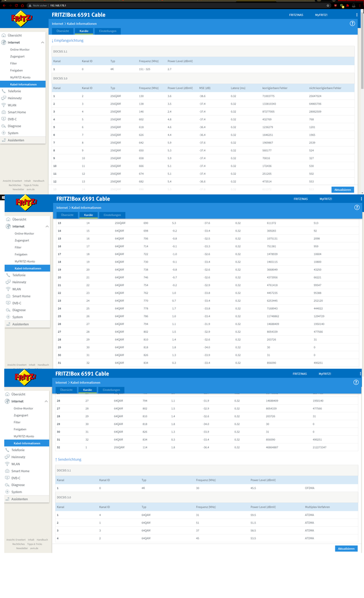
Task: Open Online-Monitor in top capture sidebar
Action: tap(20, 50)
